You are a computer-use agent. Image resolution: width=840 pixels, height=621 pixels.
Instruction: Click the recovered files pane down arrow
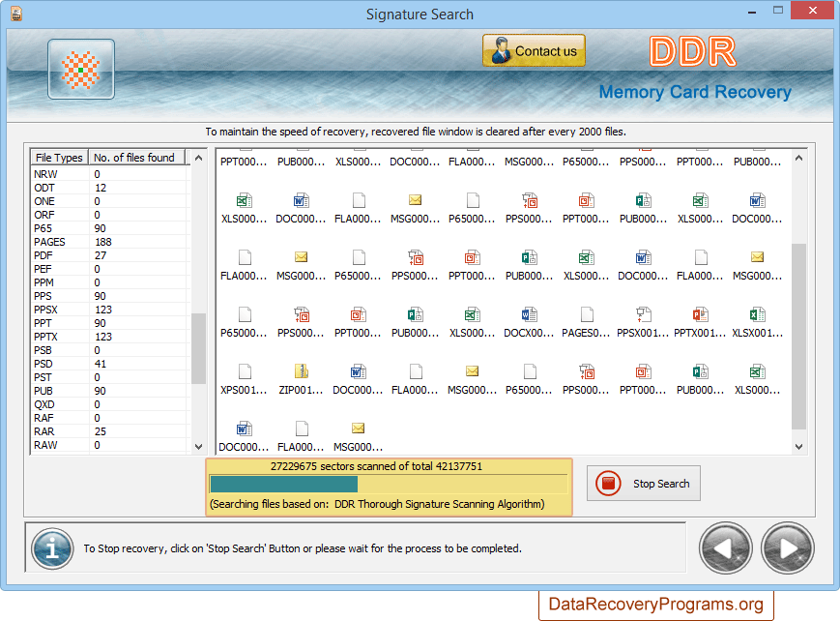click(798, 446)
